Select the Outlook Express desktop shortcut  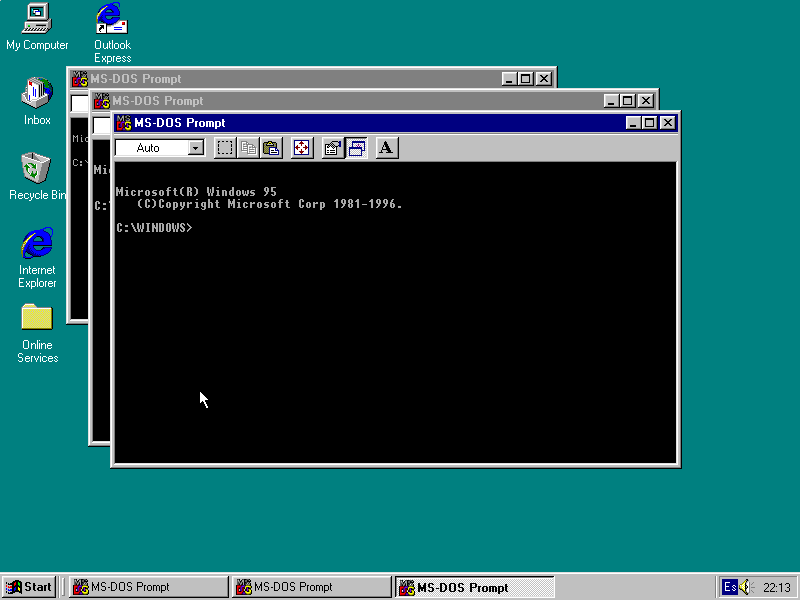point(112,33)
